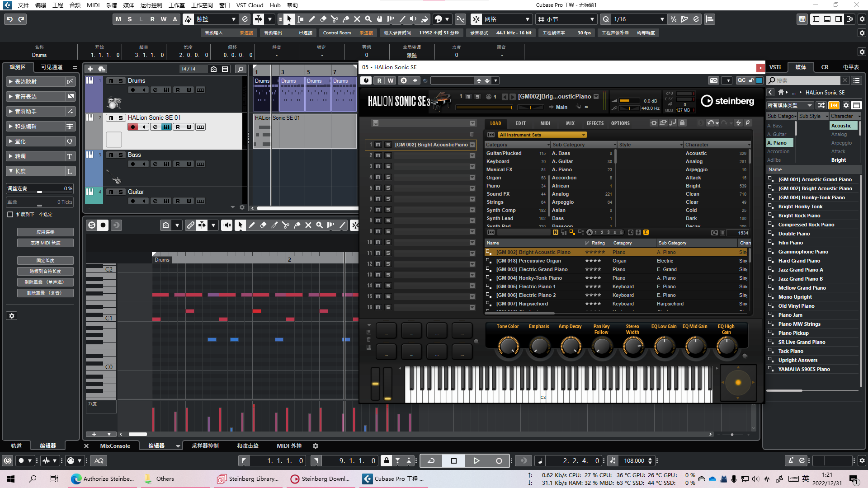This screenshot has height=488, width=868.
Task: Click the Stereo Width knob
Action: tap(632, 347)
